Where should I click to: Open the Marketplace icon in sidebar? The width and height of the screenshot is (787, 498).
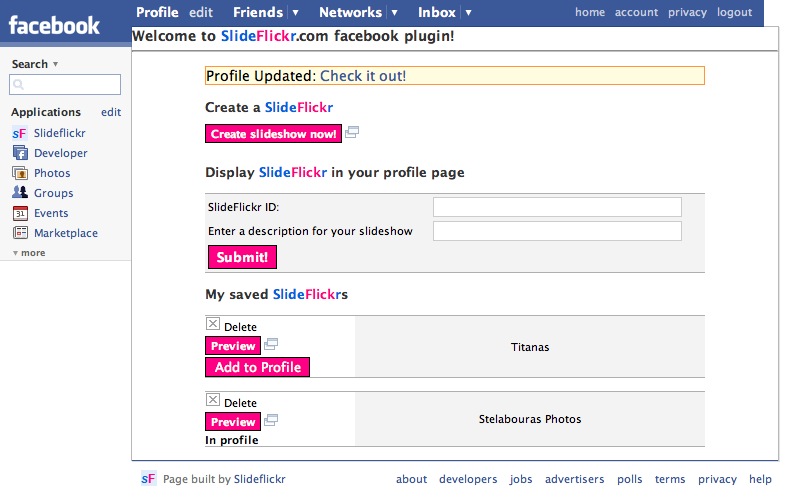(x=19, y=233)
